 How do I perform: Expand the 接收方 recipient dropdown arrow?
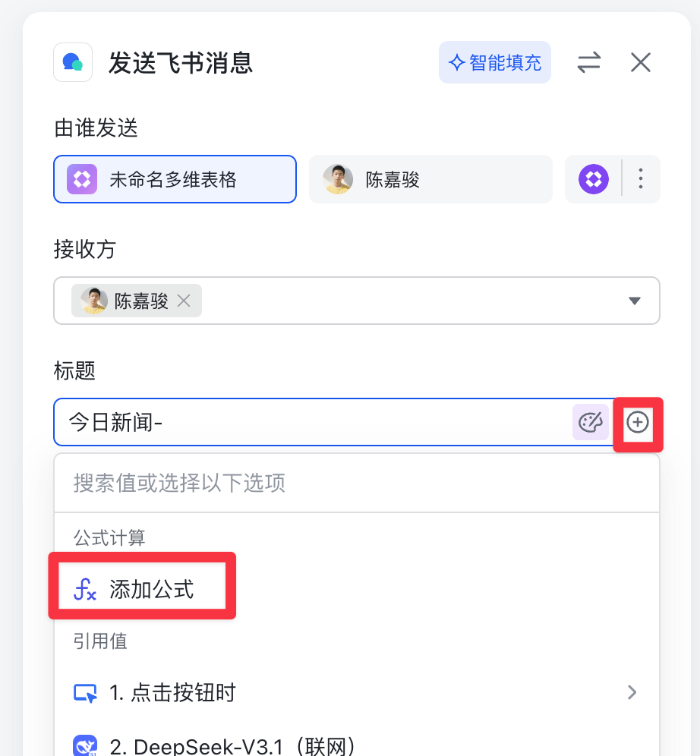[635, 301]
